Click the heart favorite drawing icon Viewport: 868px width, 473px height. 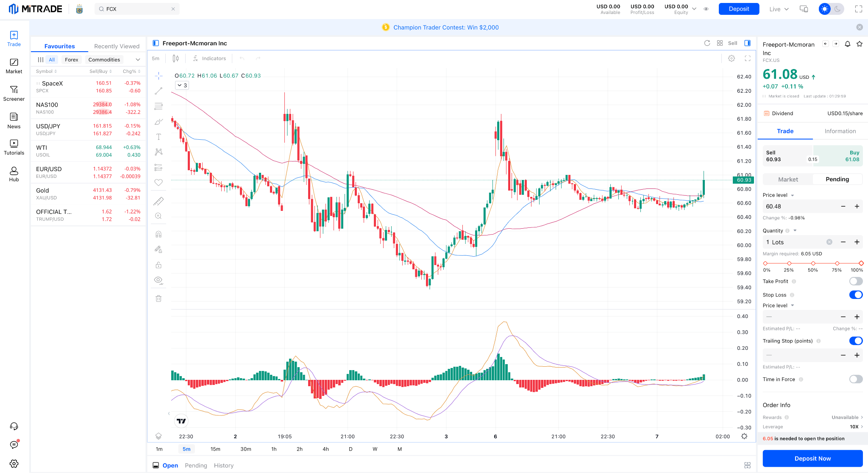(x=159, y=183)
